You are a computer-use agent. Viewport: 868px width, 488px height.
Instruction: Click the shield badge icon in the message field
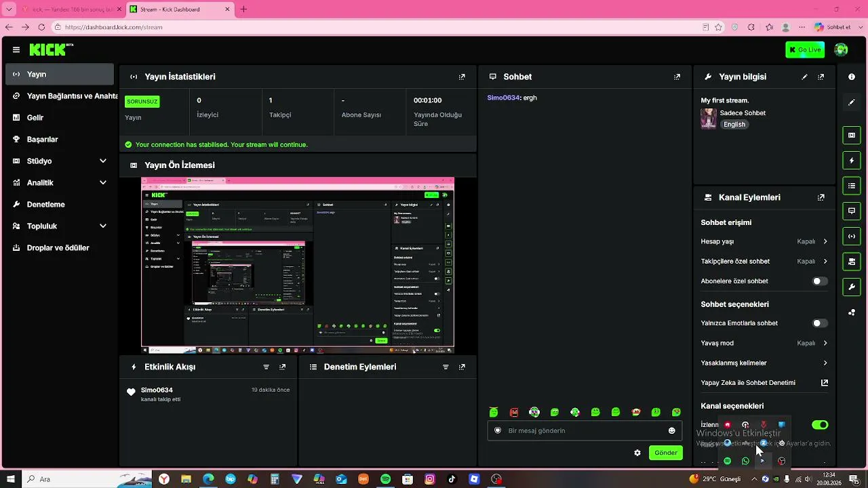point(498,430)
